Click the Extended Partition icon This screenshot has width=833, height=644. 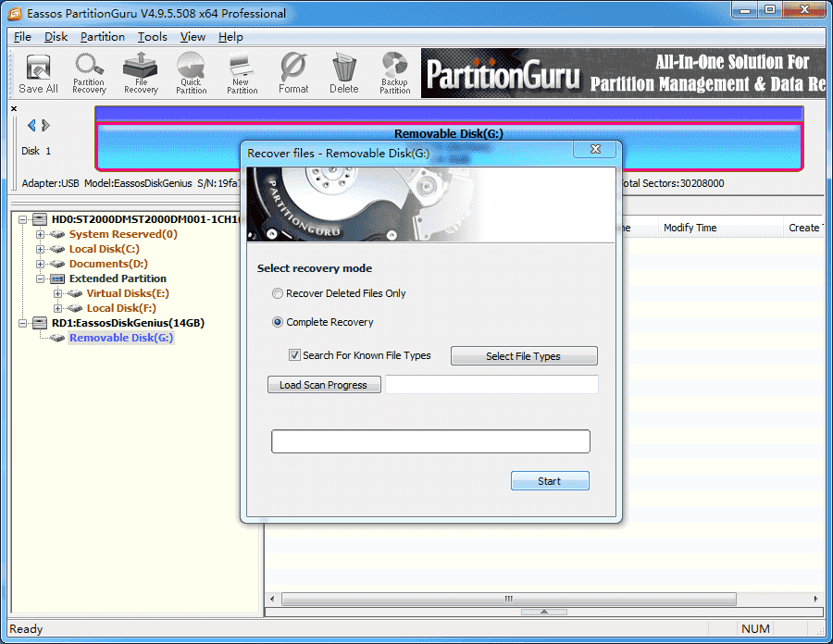(x=57, y=279)
